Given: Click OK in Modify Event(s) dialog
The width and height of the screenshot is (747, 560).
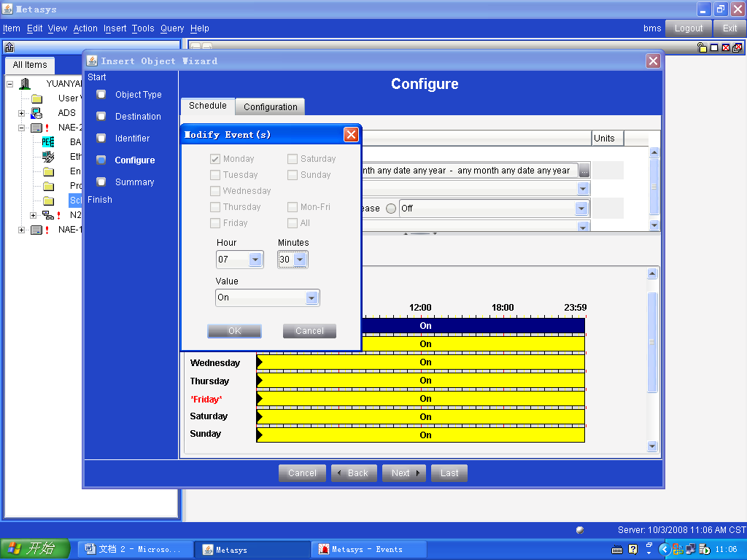Looking at the screenshot, I should point(234,331).
